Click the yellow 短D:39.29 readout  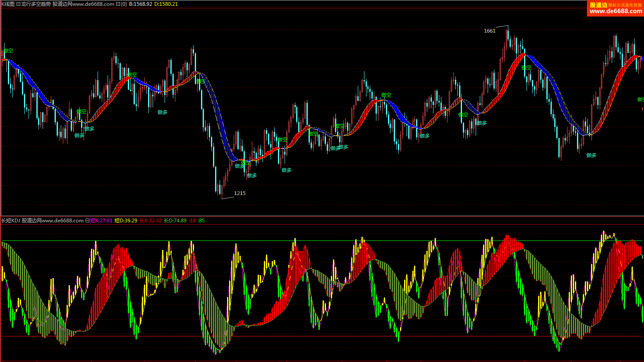[126, 221]
